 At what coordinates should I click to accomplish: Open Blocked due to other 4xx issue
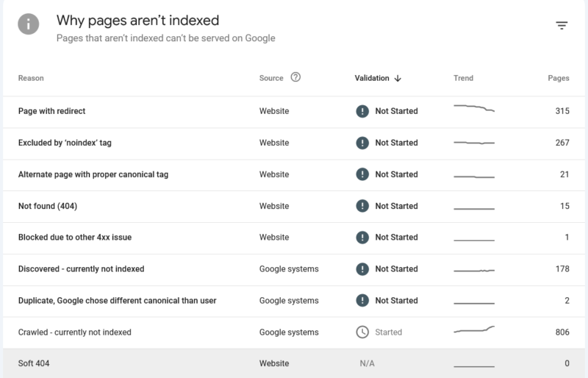[75, 238]
